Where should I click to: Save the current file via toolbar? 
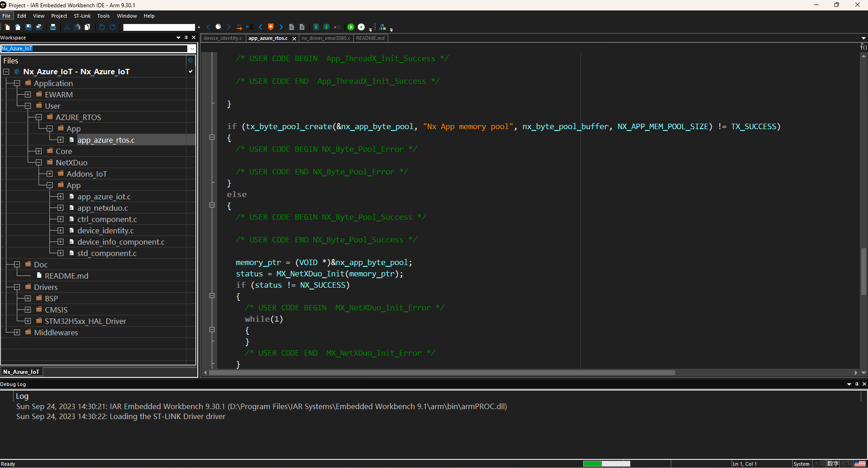(x=28, y=27)
